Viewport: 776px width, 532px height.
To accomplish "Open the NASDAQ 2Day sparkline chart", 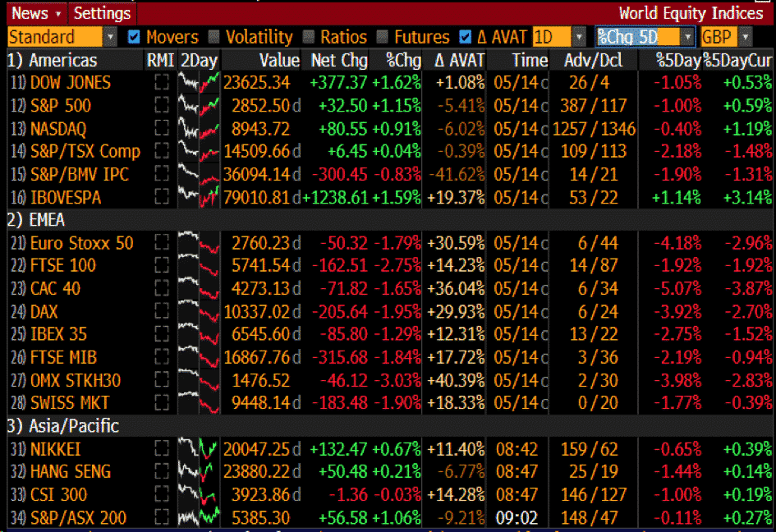I will point(199,128).
